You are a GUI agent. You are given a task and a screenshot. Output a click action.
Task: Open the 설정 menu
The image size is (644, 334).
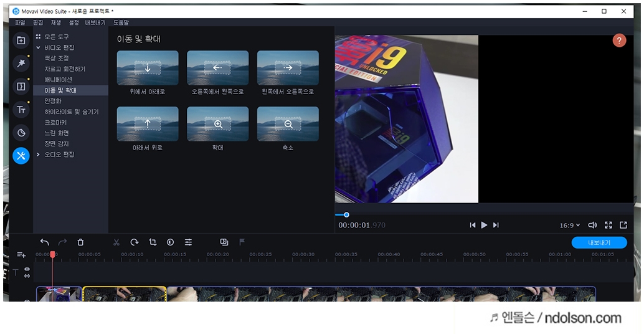point(73,22)
